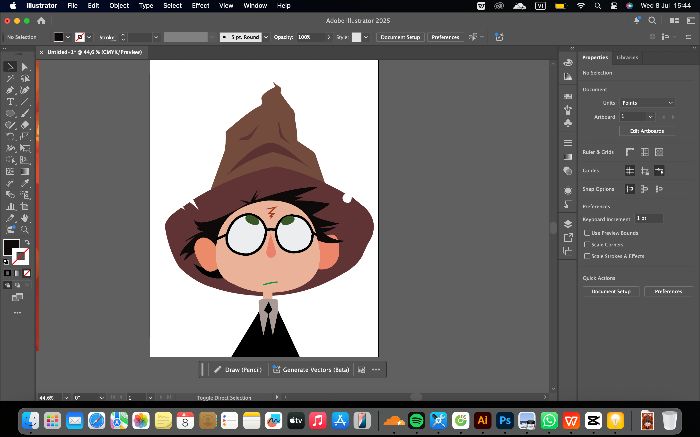Toggle Lock Guides button

pos(645,171)
